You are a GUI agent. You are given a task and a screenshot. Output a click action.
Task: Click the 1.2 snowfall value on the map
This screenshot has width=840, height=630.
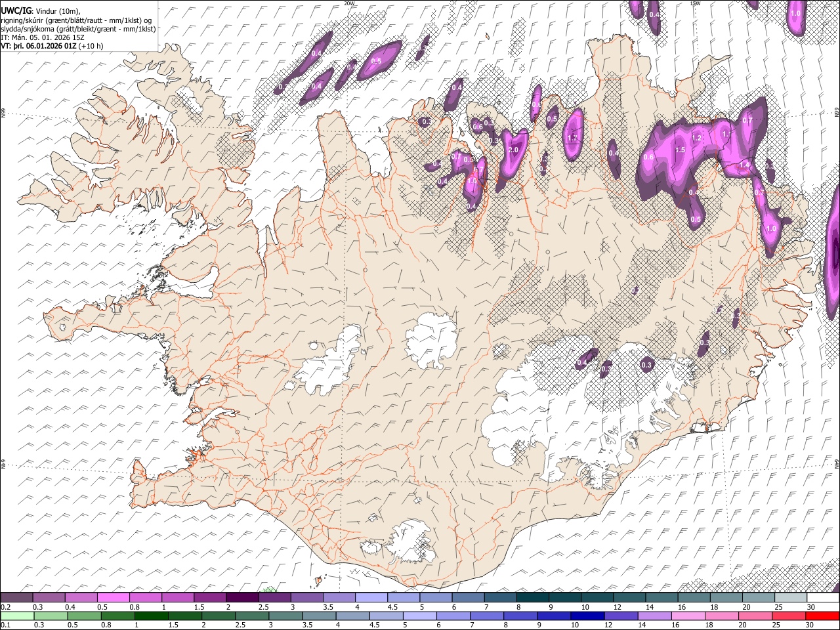coord(696,138)
